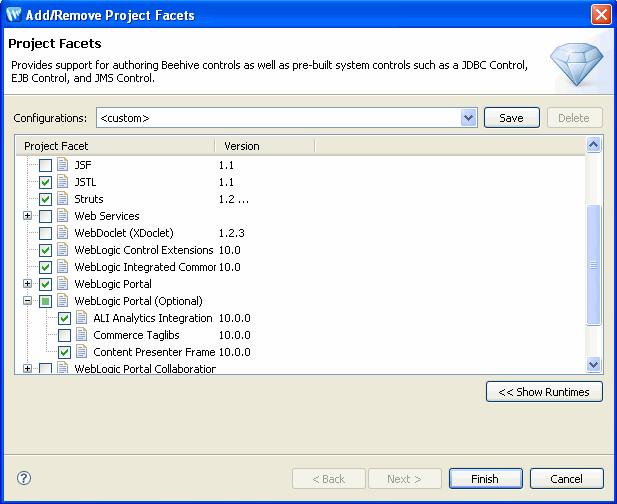Uncheck ALI Analytics Integration checkbox
The height and width of the screenshot is (504, 617).
(x=65, y=318)
